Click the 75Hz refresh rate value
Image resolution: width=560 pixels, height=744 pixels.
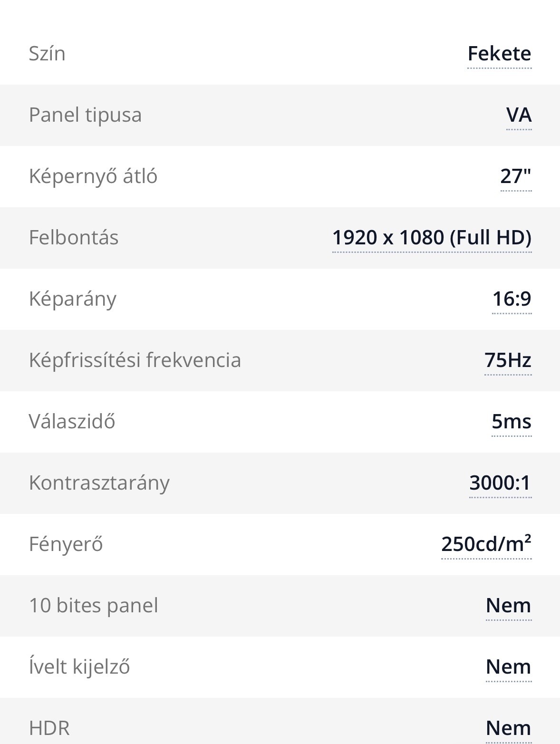point(508,360)
